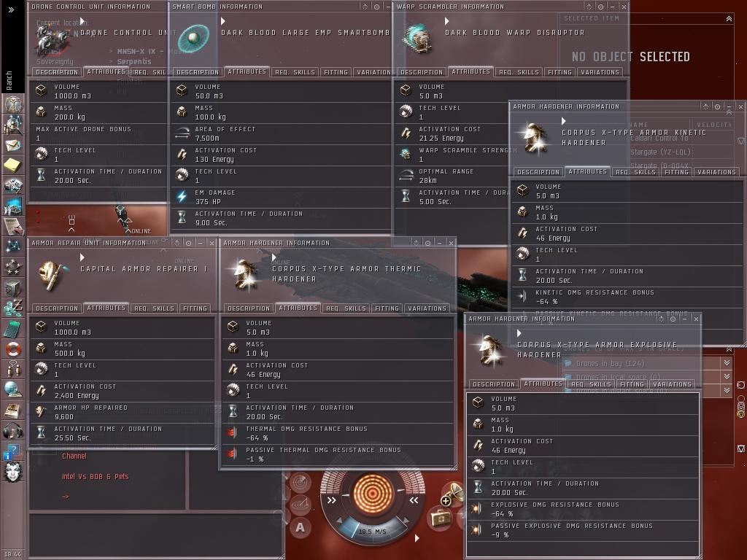Open the character sheet sidebar icon
The height and width of the screenshot is (560, 747).
[x=13, y=104]
